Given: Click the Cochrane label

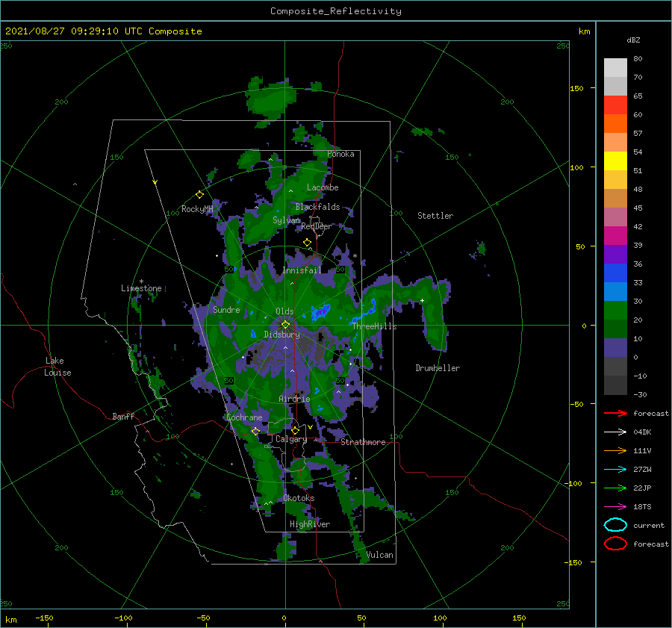Looking at the screenshot, I should pos(244,417).
